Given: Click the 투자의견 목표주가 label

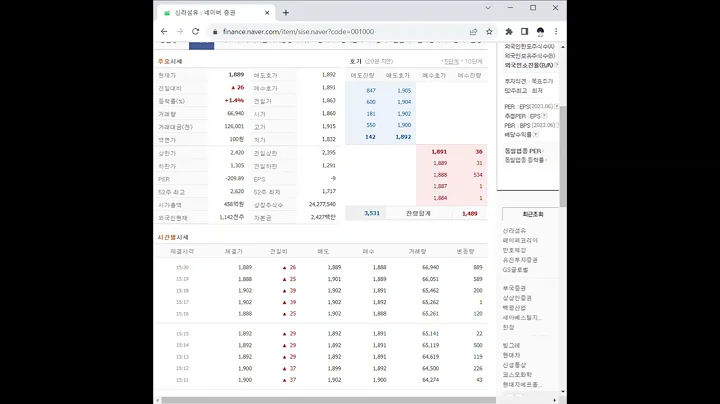Looking at the screenshot, I should point(529,81).
